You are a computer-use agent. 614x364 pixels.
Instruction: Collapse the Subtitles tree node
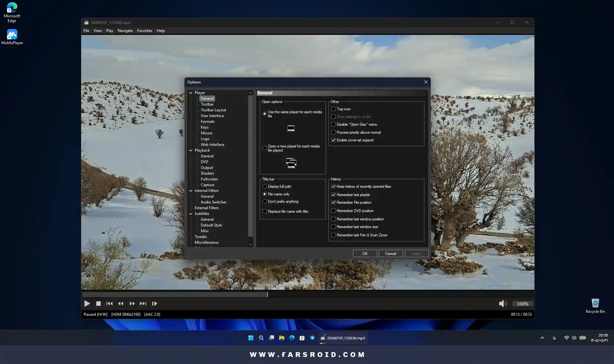[191, 214]
